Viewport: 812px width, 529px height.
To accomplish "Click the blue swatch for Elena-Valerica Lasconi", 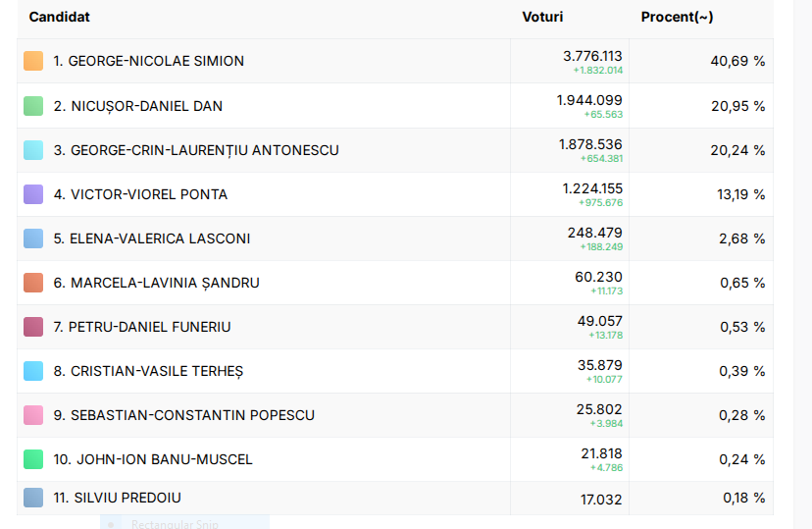I will click(33, 238).
